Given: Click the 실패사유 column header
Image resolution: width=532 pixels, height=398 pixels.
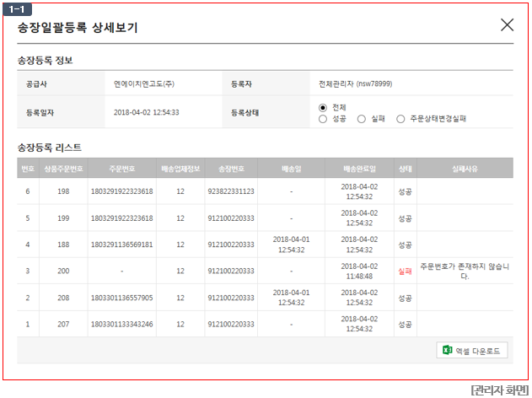Looking at the screenshot, I should click(465, 169).
